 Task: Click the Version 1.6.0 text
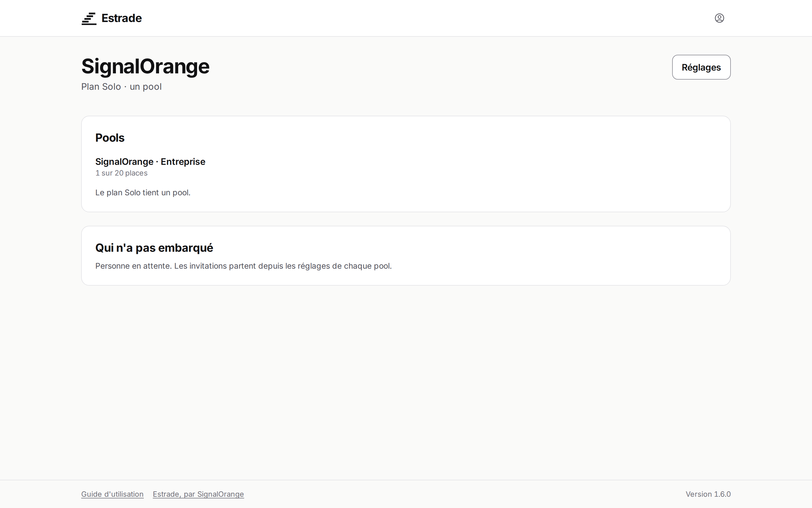click(x=708, y=494)
